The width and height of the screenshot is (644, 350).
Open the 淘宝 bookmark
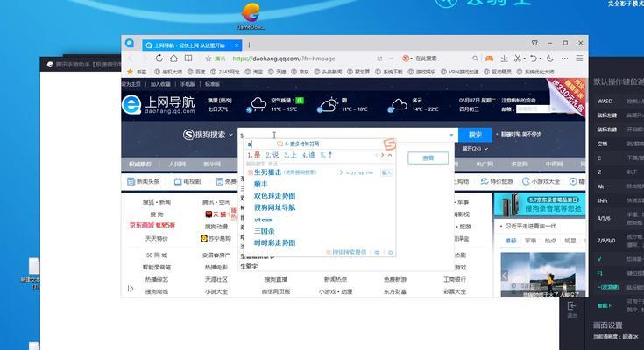click(254, 72)
